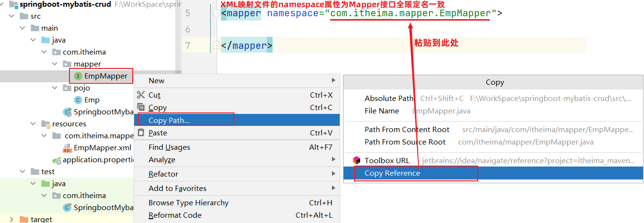Expand the target folder
644x223 pixels.
tap(11, 220)
